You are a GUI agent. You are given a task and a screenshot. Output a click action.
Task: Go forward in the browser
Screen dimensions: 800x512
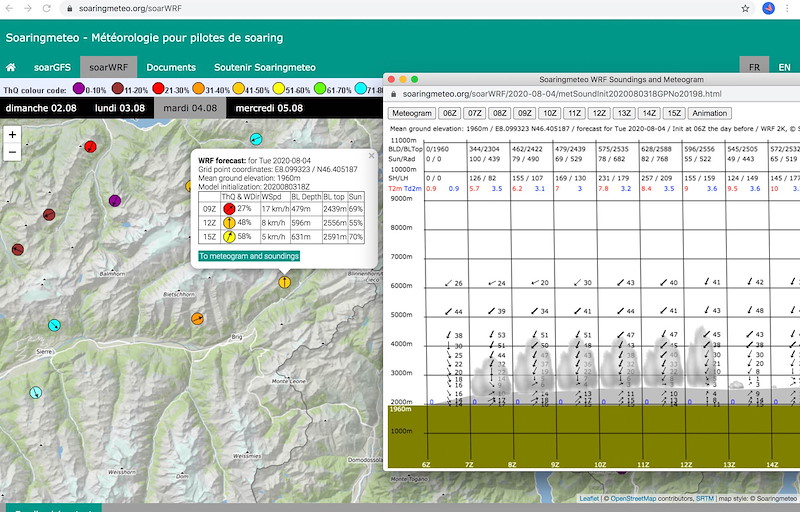tap(28, 8)
